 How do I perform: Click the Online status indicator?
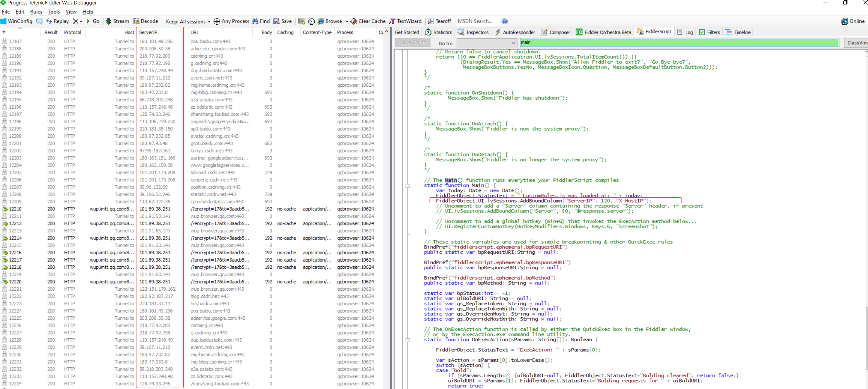pyautogui.click(x=853, y=21)
